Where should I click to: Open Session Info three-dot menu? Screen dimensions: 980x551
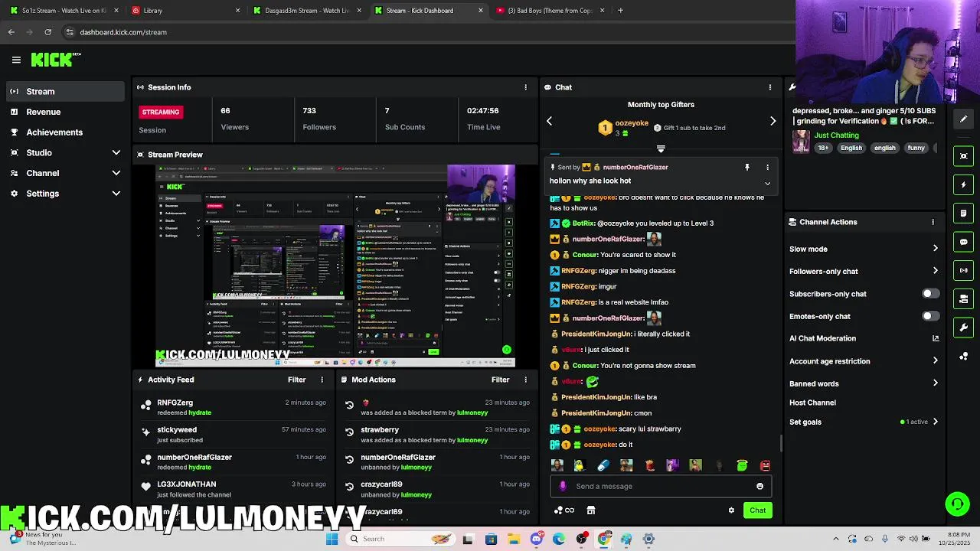(x=525, y=87)
